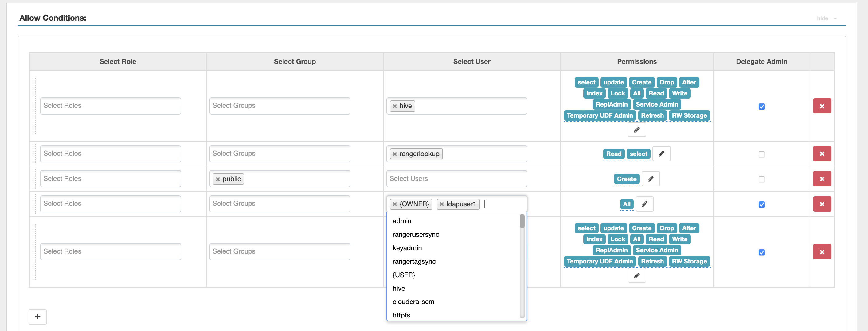
Task: Delete the hive user condition row
Action: (x=822, y=106)
